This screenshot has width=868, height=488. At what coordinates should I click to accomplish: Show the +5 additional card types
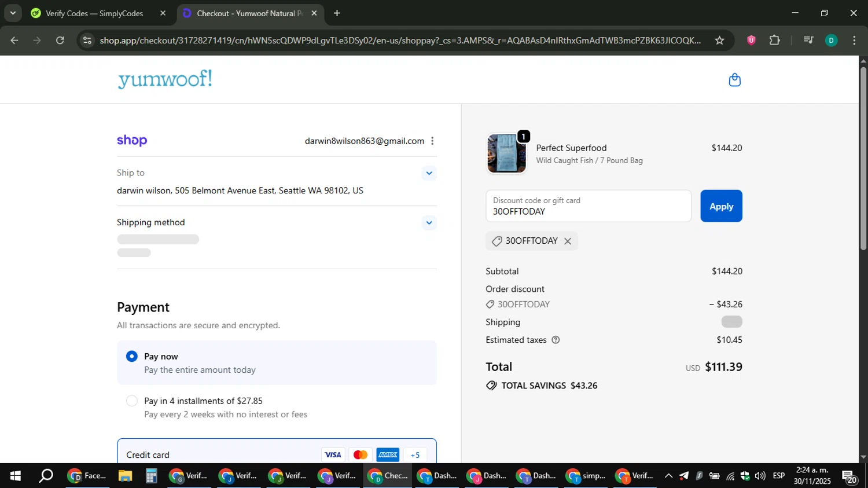(x=415, y=455)
